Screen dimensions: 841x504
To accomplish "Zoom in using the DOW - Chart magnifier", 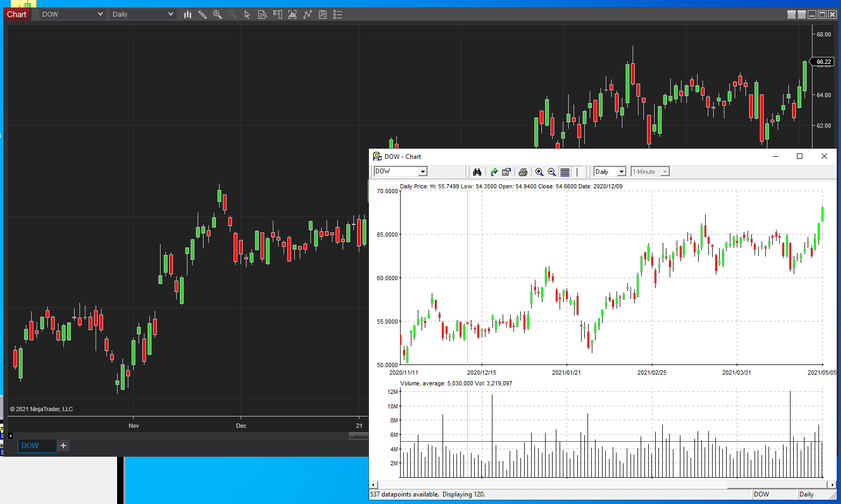I will click(x=539, y=172).
